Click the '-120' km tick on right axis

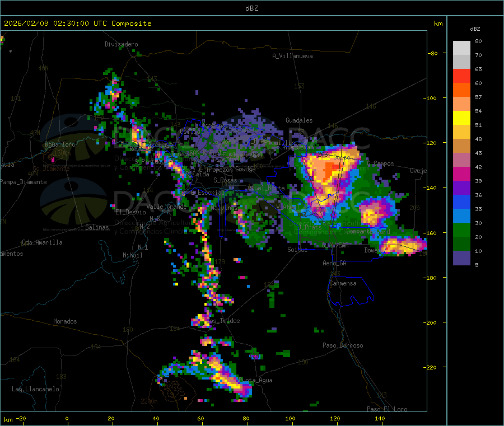[x=430, y=143]
